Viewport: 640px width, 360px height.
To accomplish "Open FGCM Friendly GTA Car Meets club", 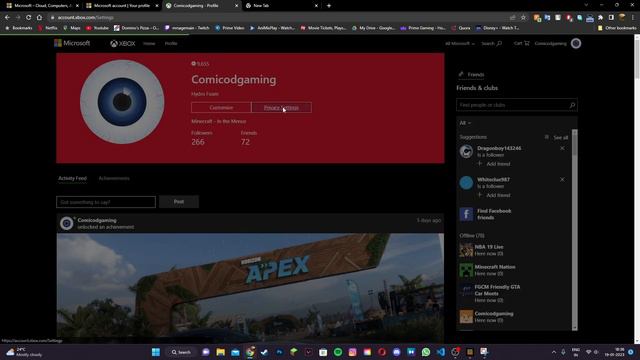I will 497,290.
